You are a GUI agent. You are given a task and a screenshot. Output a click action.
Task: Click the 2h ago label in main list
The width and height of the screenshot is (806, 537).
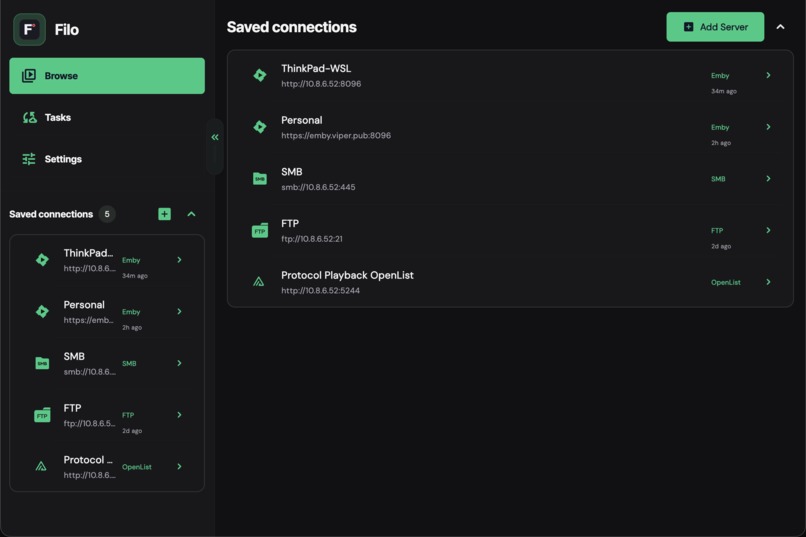(x=721, y=143)
